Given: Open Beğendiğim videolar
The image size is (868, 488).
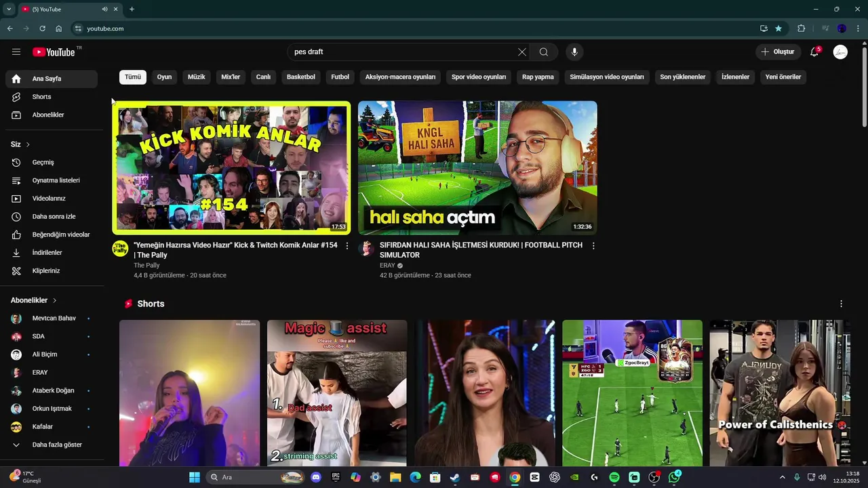Looking at the screenshot, I should click(x=52, y=235).
